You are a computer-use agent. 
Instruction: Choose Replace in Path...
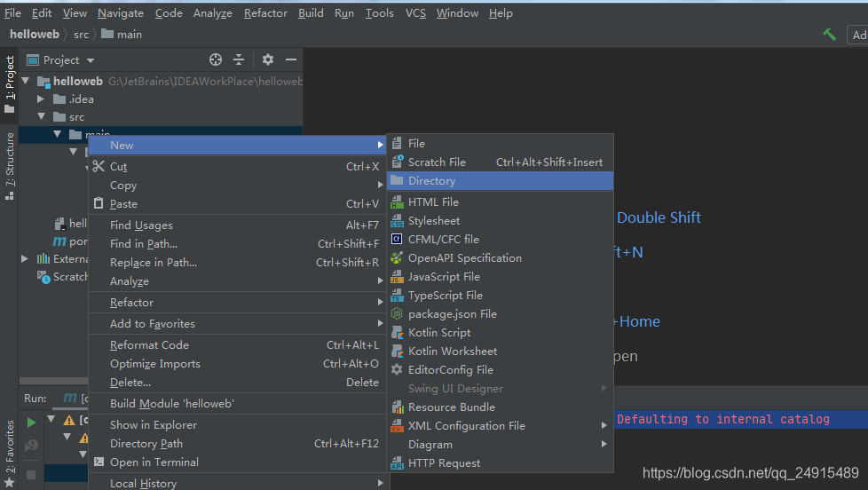click(239, 263)
